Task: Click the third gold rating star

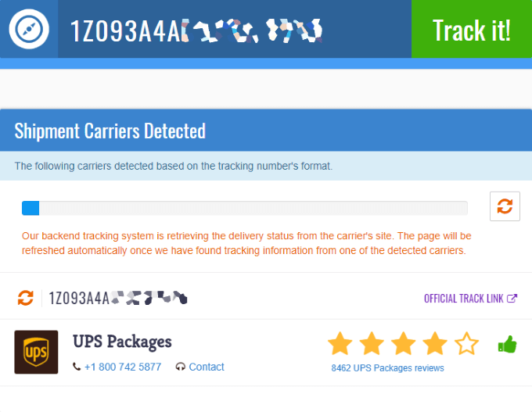Action: pyautogui.click(x=404, y=343)
